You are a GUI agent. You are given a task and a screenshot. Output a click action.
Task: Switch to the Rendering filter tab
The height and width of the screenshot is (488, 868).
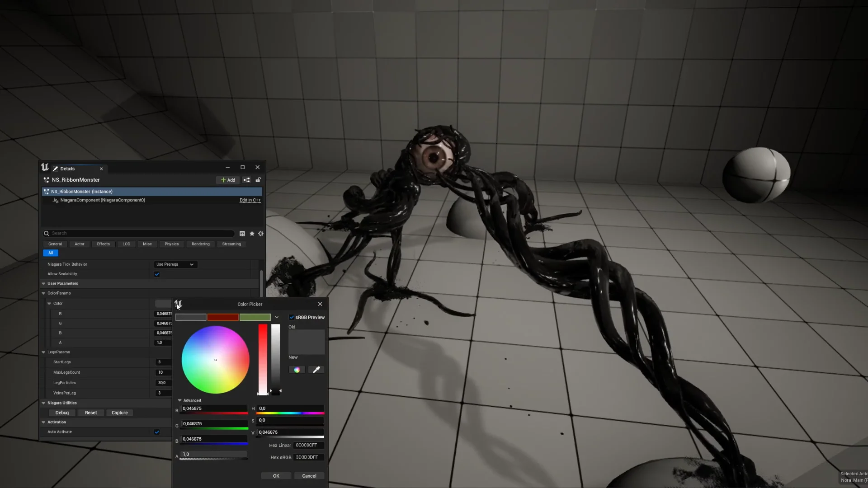click(200, 244)
